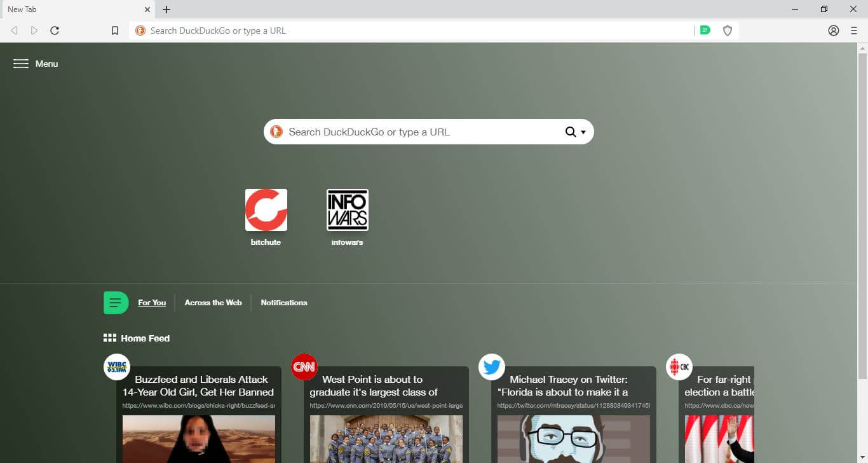This screenshot has width=868, height=463.
Task: Close the New Tab tab
Action: [147, 10]
